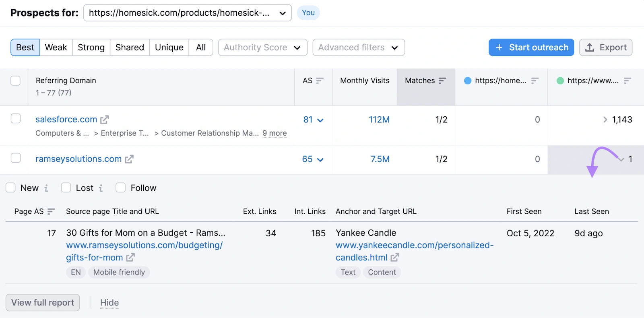Image resolution: width=644 pixels, height=318 pixels.
Task: Show info icon next to Lost
Action: tap(101, 188)
